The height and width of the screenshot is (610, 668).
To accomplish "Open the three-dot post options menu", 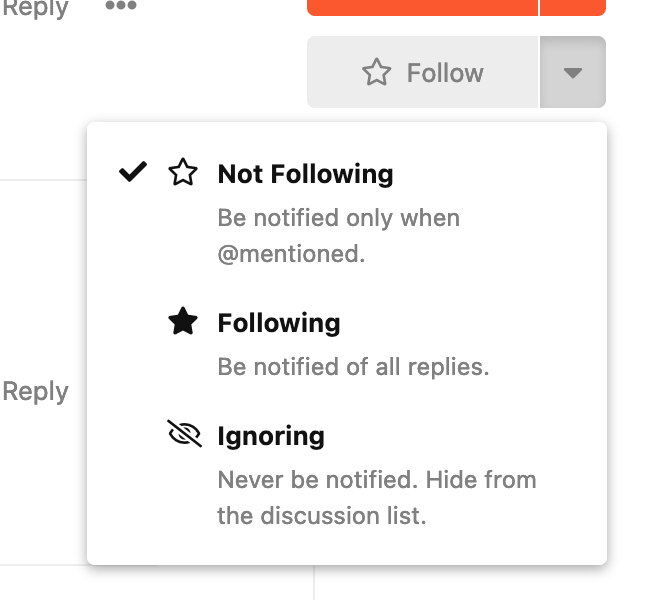I will (x=121, y=6).
